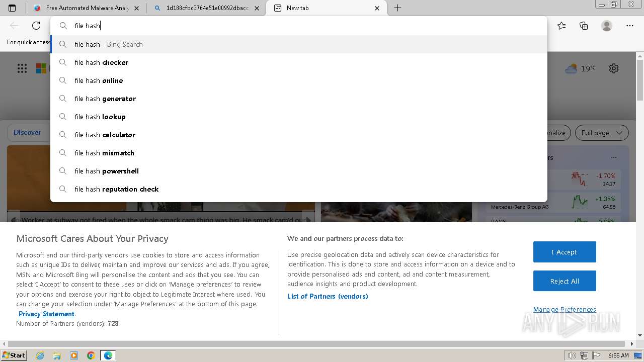
Task: Click the address bar containing 'file hash'
Action: point(298,26)
